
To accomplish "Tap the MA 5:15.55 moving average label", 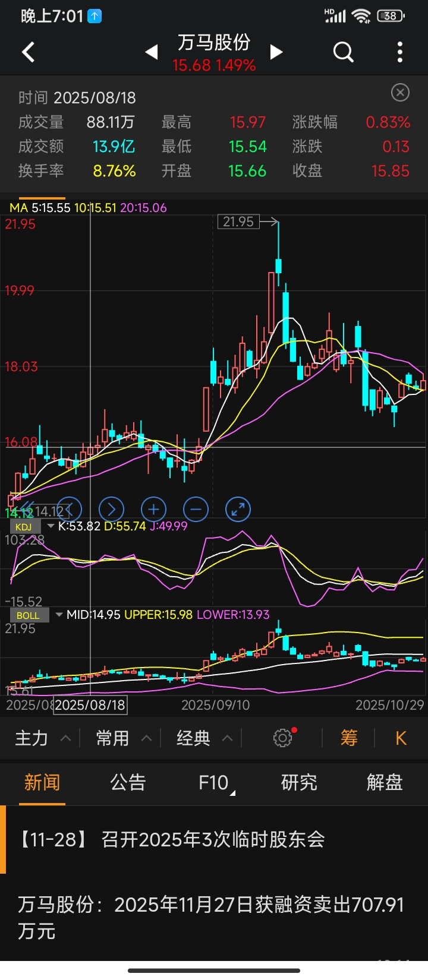I will (40, 208).
